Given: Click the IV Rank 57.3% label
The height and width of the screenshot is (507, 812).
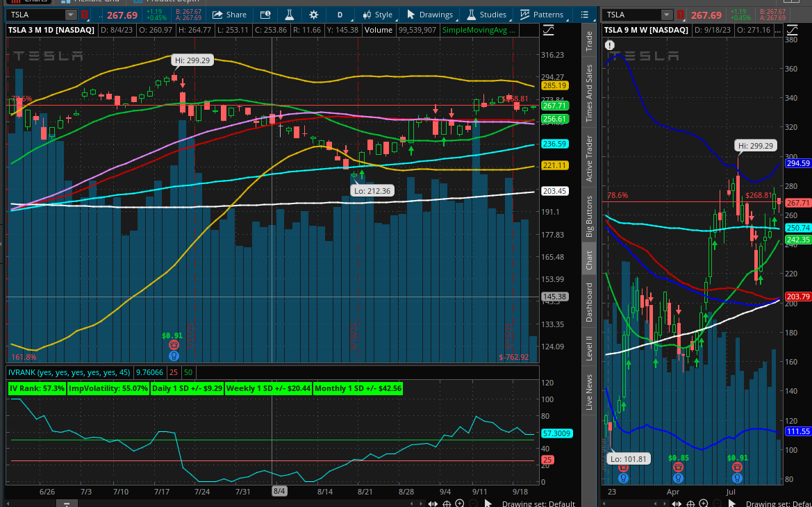Looking at the screenshot, I should (37, 388).
